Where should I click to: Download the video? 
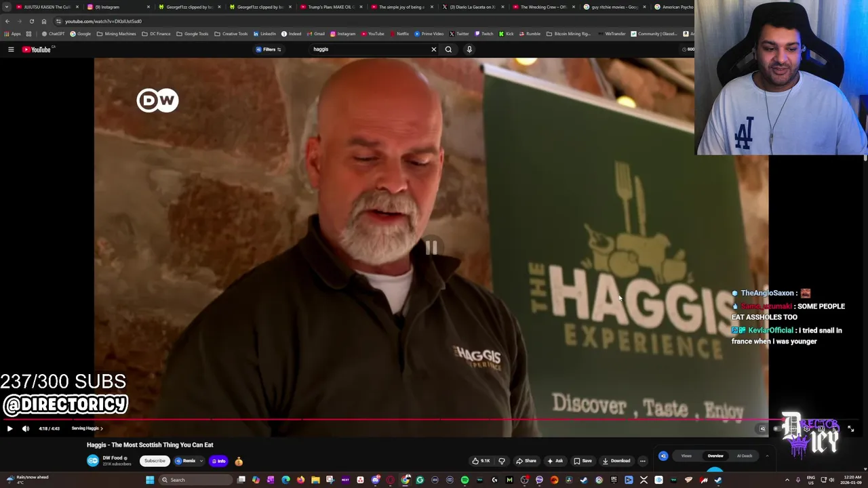(616, 461)
